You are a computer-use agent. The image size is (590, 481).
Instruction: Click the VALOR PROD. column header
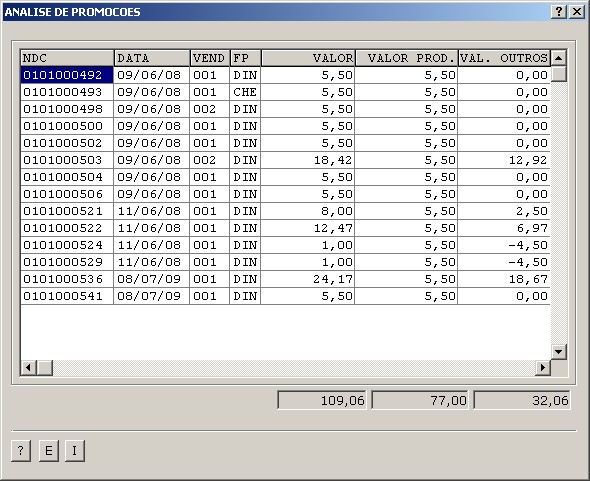(x=407, y=58)
